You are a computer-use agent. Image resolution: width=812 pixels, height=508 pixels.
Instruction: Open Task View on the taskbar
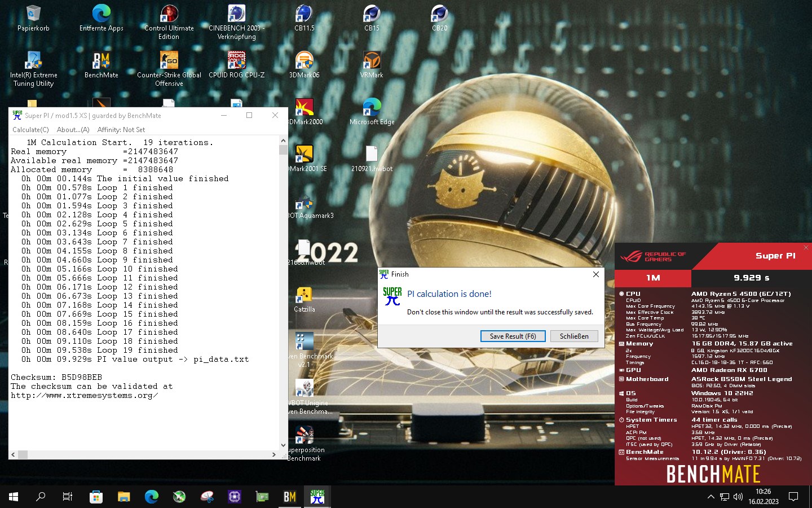tap(68, 497)
